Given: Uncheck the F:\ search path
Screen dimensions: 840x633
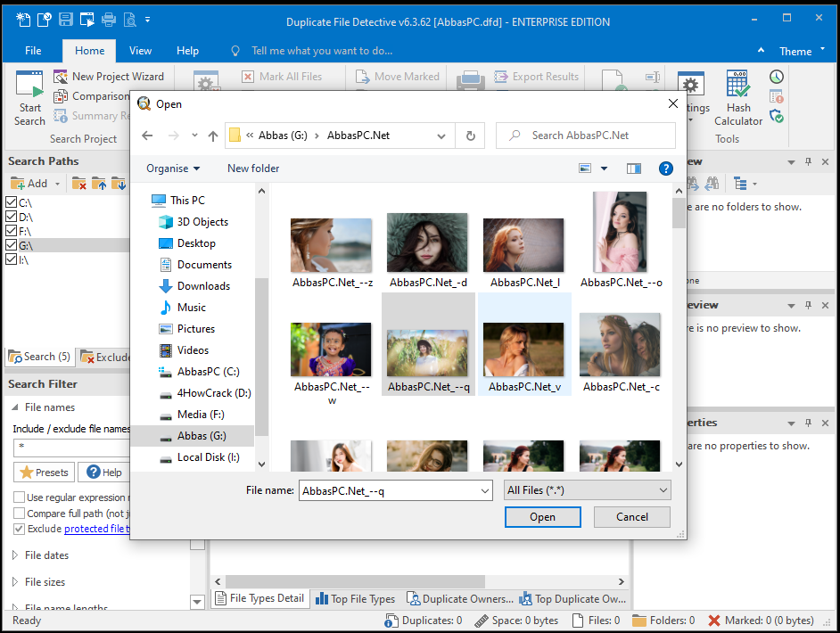Looking at the screenshot, I should tap(11, 231).
